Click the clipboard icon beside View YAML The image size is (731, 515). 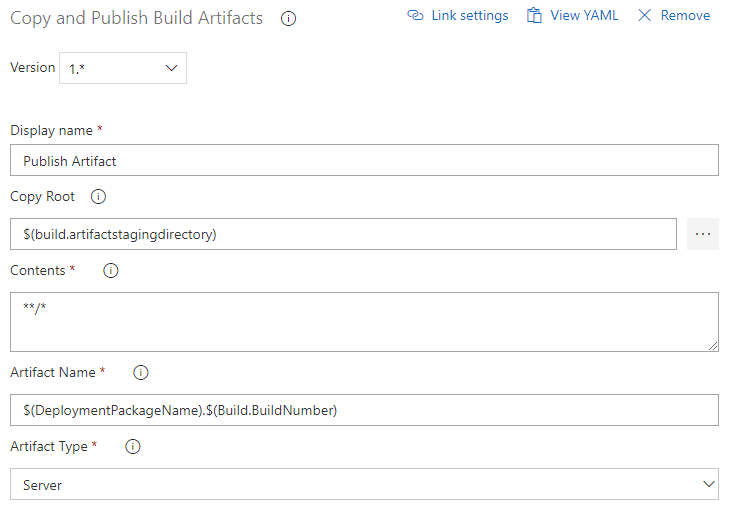(x=535, y=16)
